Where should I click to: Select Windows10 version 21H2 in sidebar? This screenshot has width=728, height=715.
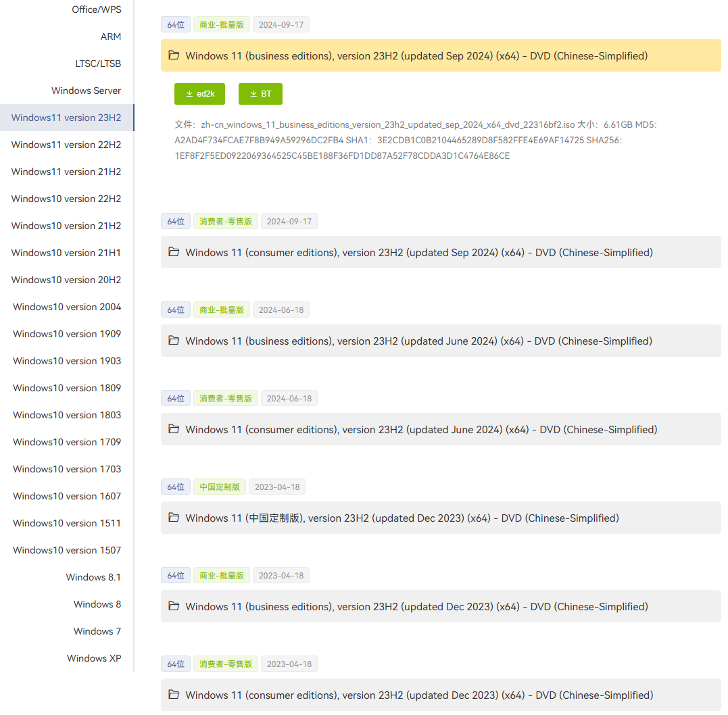tap(66, 226)
